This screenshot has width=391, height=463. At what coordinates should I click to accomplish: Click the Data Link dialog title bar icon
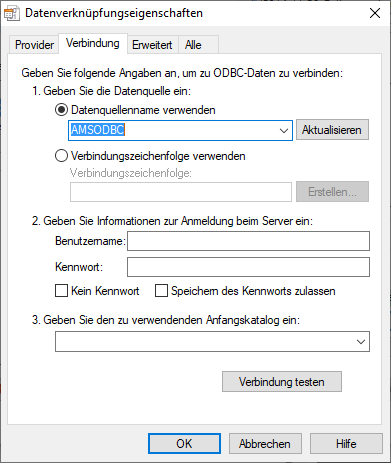point(12,13)
